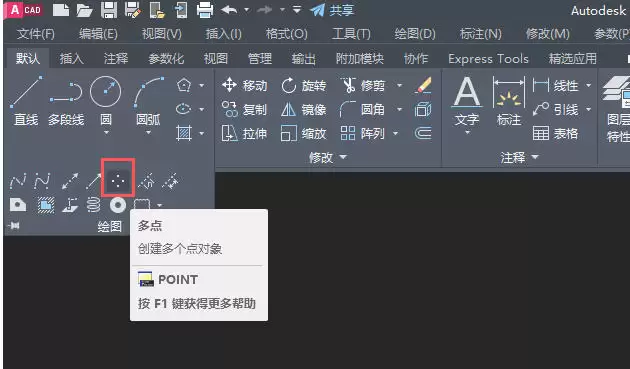The width and height of the screenshot is (630, 369).
Task: Select the 圆 (Circle) tool icon
Action: 106,92
